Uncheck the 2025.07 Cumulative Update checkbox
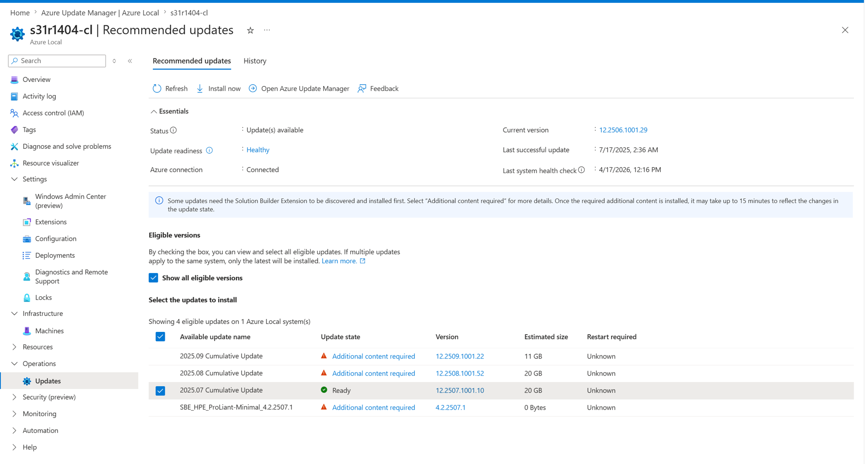 160,391
